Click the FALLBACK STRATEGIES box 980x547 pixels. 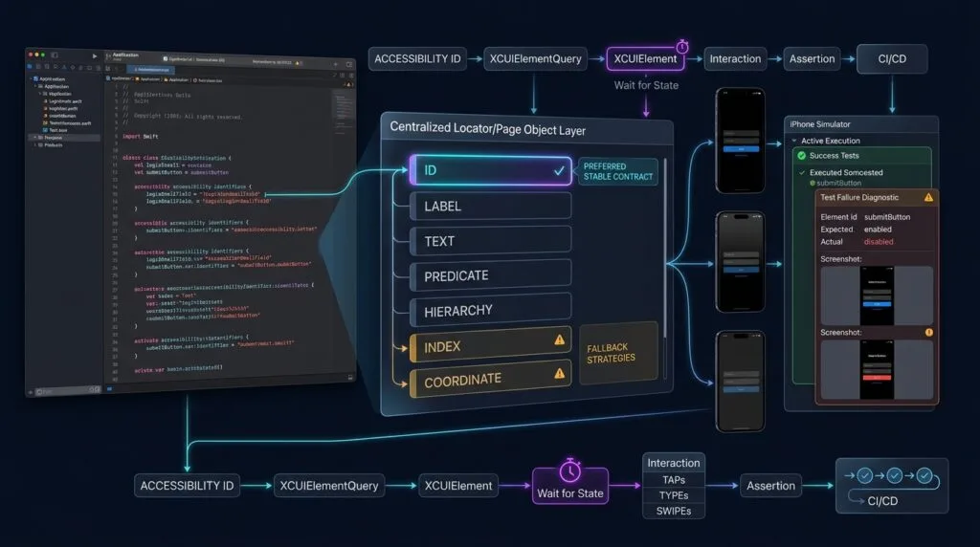point(618,353)
